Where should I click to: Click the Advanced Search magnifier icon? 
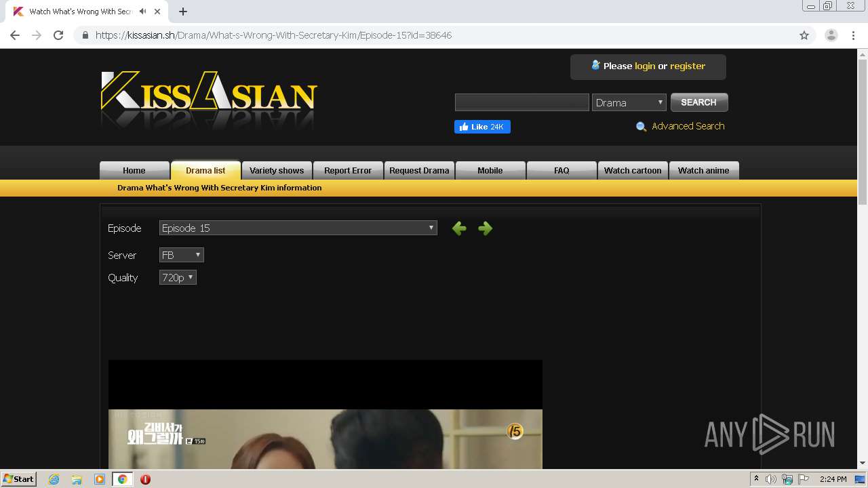641,127
